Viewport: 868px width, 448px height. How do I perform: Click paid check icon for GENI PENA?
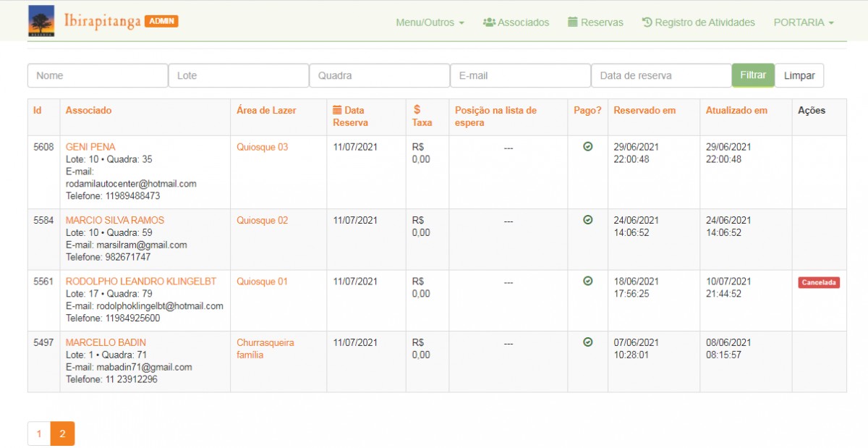coord(587,147)
